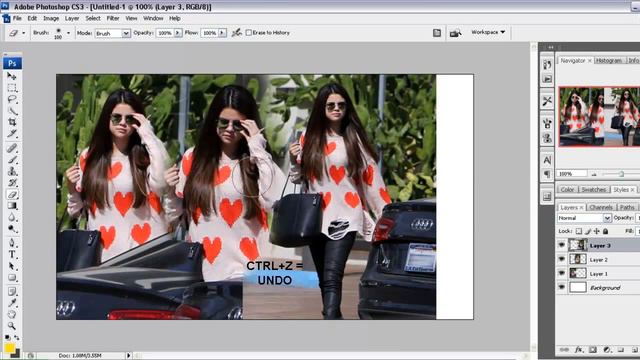This screenshot has height=360, width=640.
Task: Click the foreground color swatch
Action: pos(9,348)
